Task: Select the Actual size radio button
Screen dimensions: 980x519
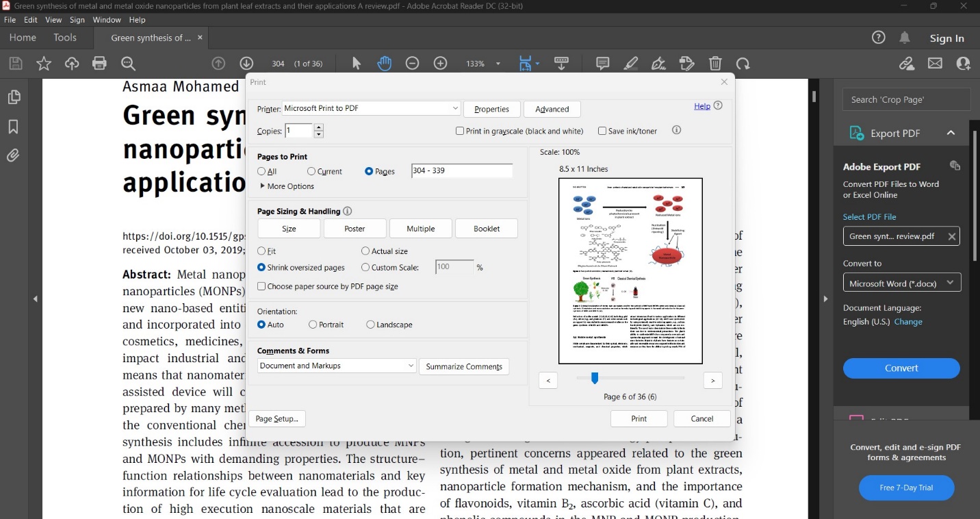Action: 365,251
